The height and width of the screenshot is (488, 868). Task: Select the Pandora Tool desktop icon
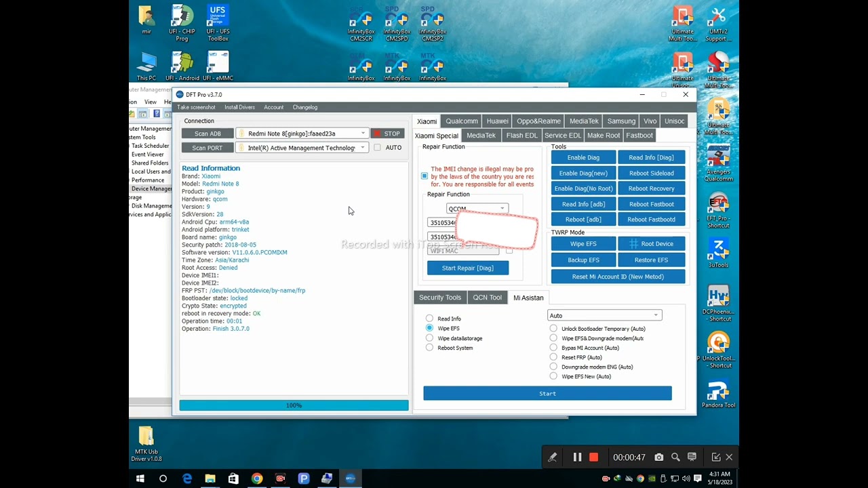tap(718, 394)
